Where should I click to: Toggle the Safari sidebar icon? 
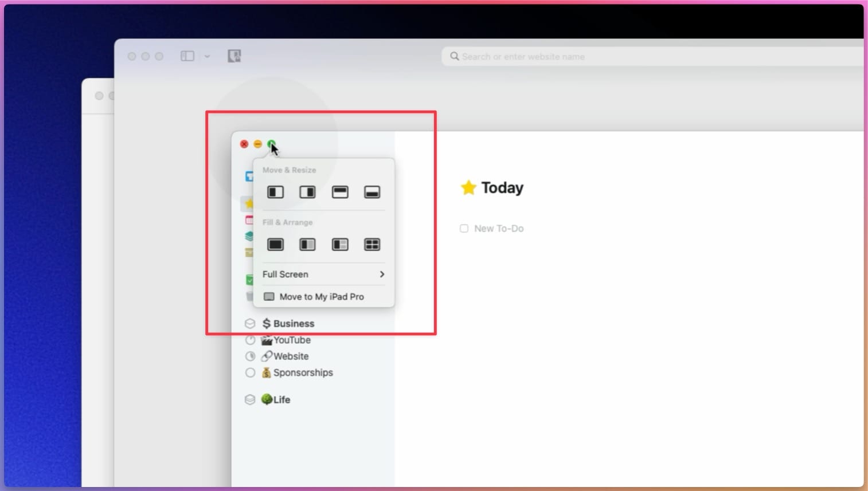[x=187, y=56]
